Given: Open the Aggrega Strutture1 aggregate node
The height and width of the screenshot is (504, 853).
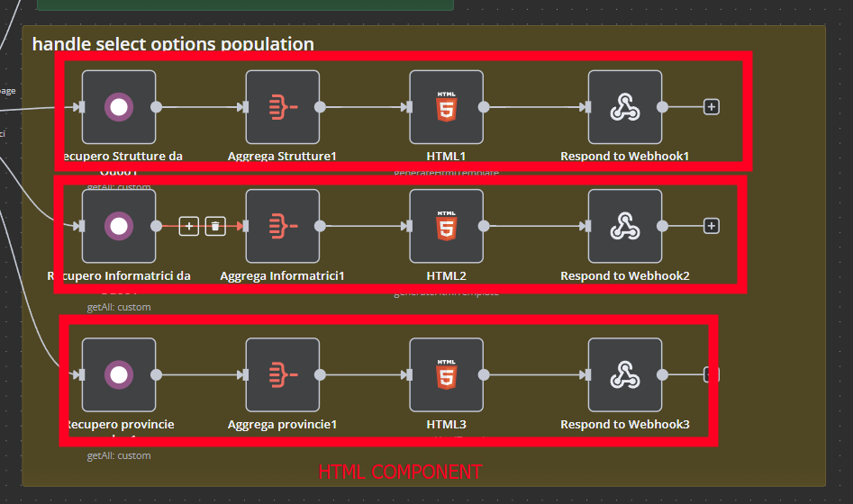Looking at the screenshot, I should click(x=282, y=107).
